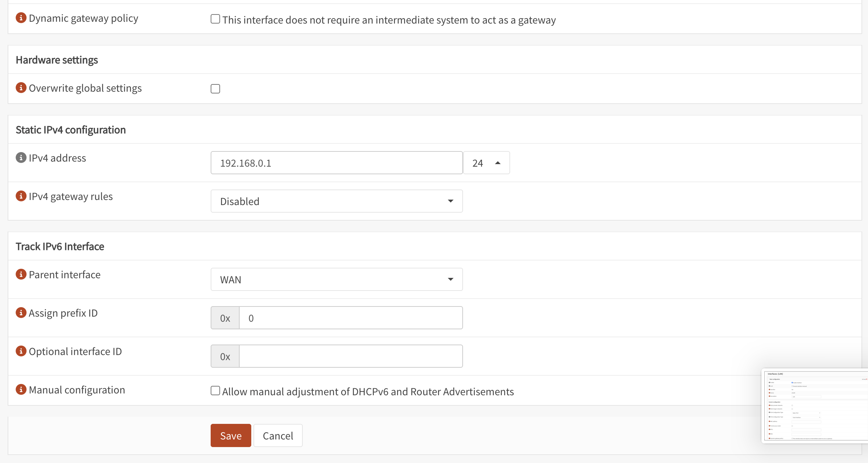Click info icon beside Dynamic gateway policy
This screenshot has width=868, height=463.
[x=21, y=18]
